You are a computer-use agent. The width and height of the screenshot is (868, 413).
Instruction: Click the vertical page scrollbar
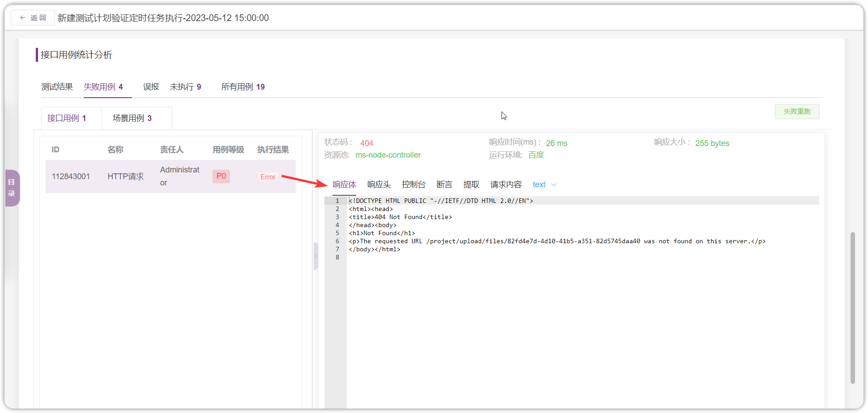[x=853, y=308]
